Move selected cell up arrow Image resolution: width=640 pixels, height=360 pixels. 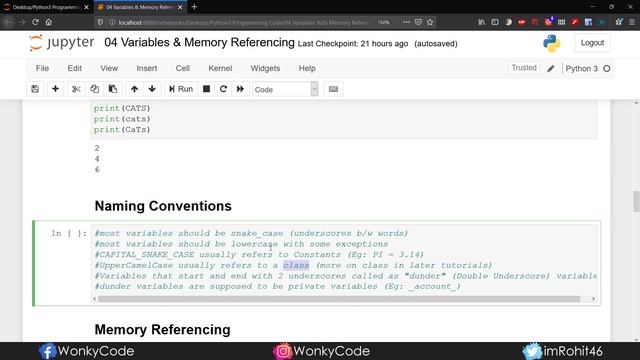click(134, 89)
